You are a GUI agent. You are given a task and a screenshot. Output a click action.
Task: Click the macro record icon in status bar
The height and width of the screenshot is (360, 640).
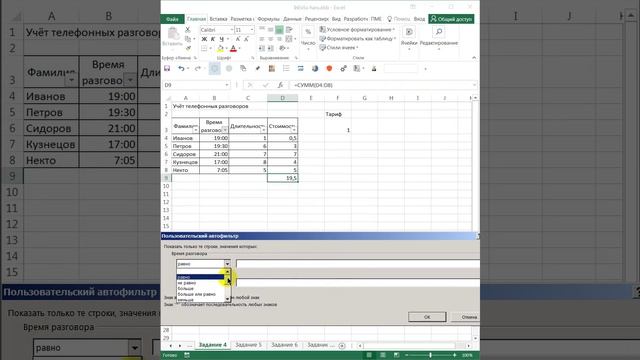click(x=187, y=355)
